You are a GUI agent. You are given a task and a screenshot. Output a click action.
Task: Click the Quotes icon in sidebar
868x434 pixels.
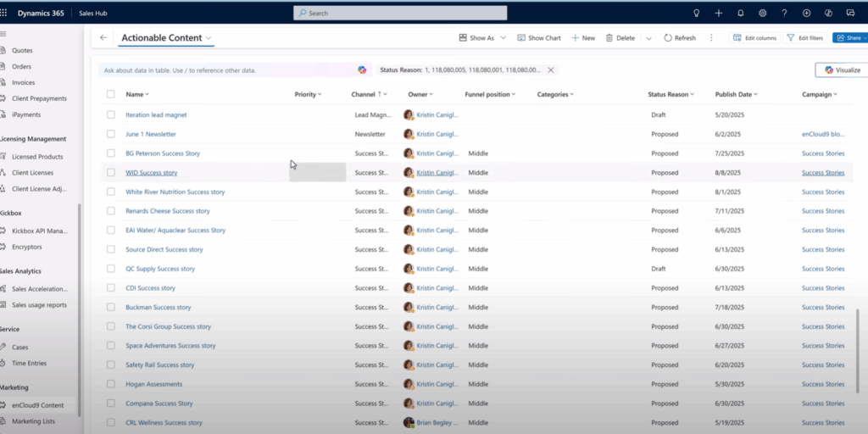[x=3, y=50]
